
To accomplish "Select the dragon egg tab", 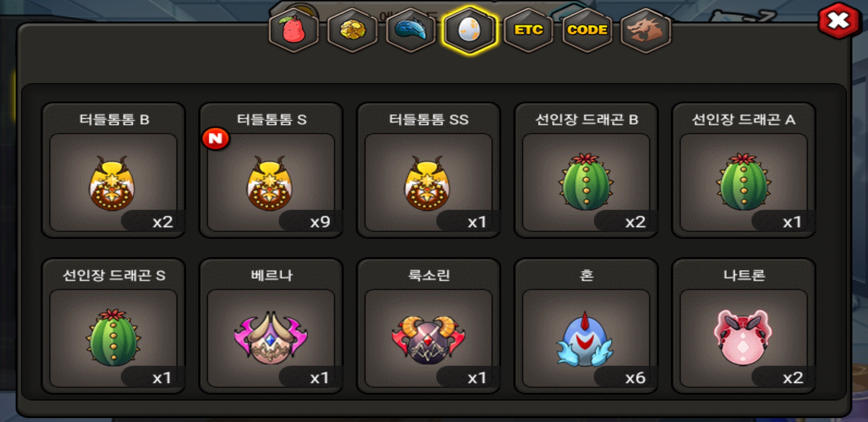I will 470,30.
